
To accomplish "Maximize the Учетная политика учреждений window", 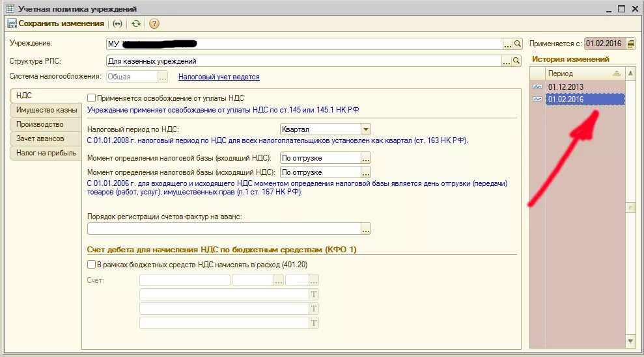I will click(x=621, y=9).
